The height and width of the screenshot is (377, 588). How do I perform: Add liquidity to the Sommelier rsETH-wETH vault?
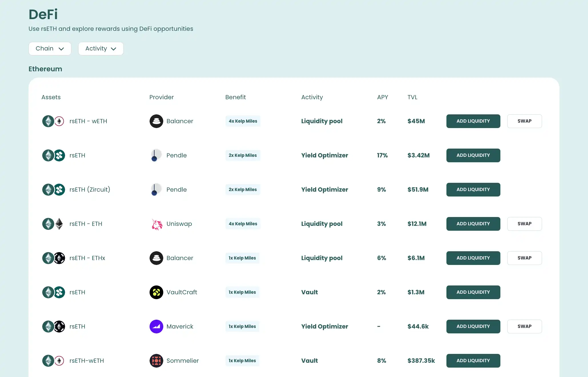tap(473, 361)
